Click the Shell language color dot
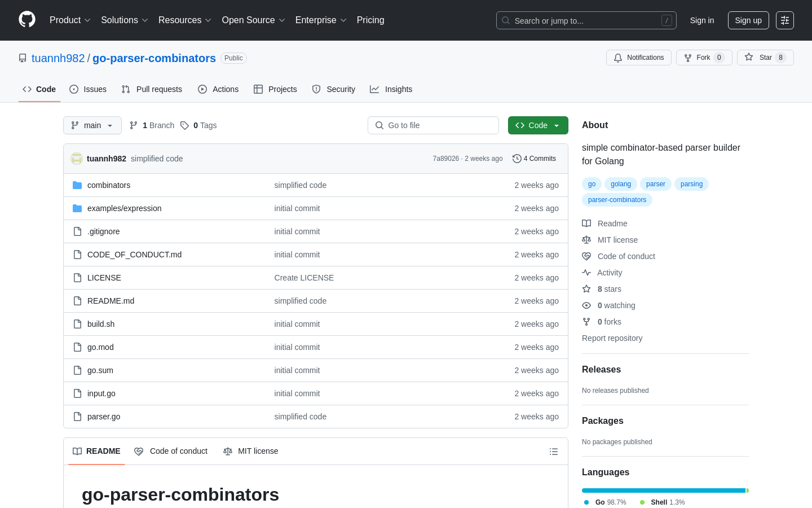Screen dimensions: 812x508 click(642, 502)
